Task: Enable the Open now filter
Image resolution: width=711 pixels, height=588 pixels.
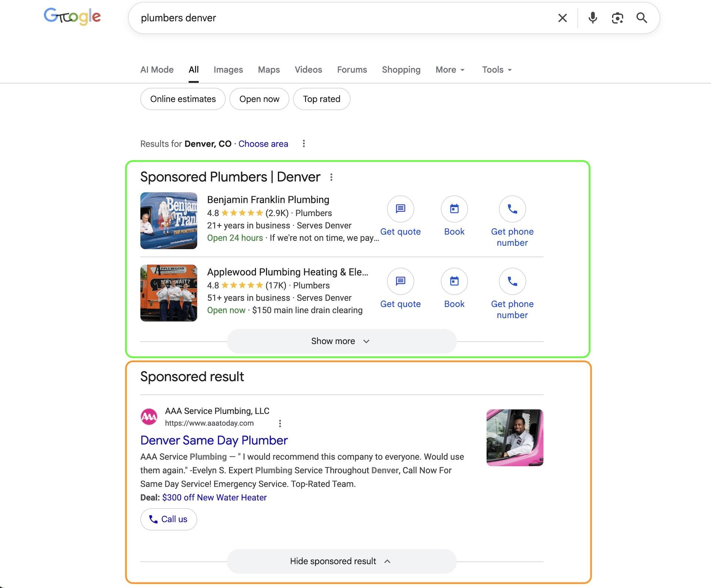Action: [259, 99]
